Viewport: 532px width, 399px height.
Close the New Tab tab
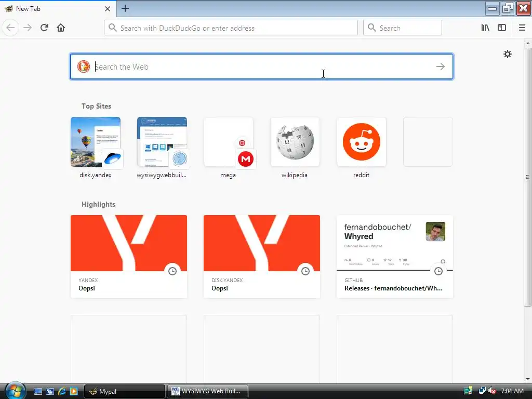click(108, 9)
